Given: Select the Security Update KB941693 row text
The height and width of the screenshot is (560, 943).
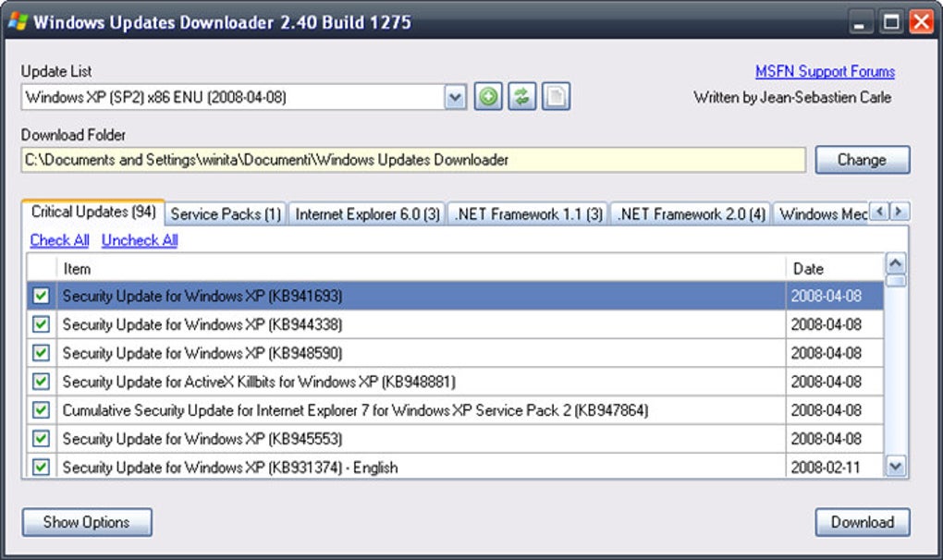Looking at the screenshot, I should click(x=202, y=297).
